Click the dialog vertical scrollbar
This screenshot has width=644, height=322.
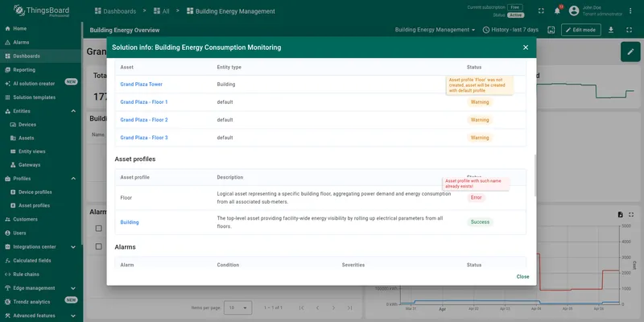click(535, 175)
